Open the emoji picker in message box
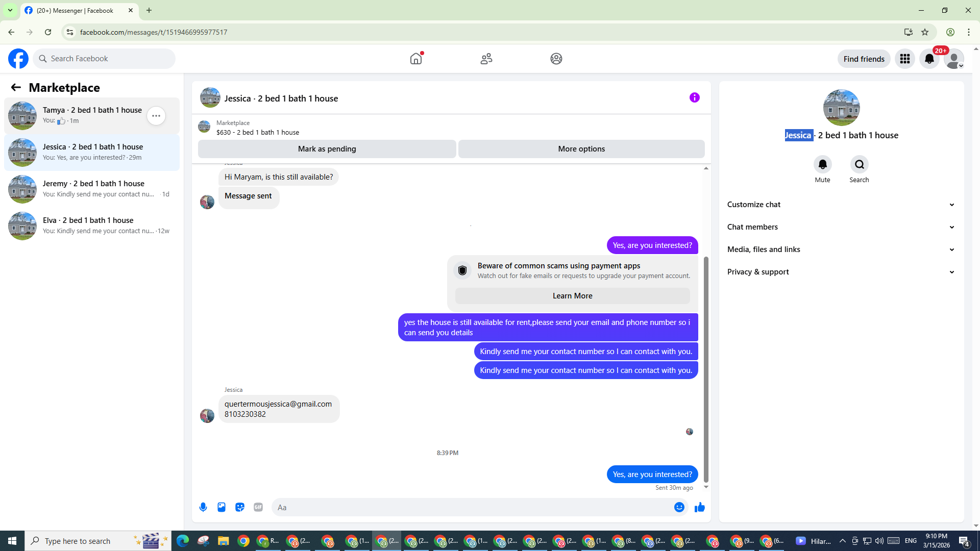Viewport: 980px width, 551px height. (679, 507)
